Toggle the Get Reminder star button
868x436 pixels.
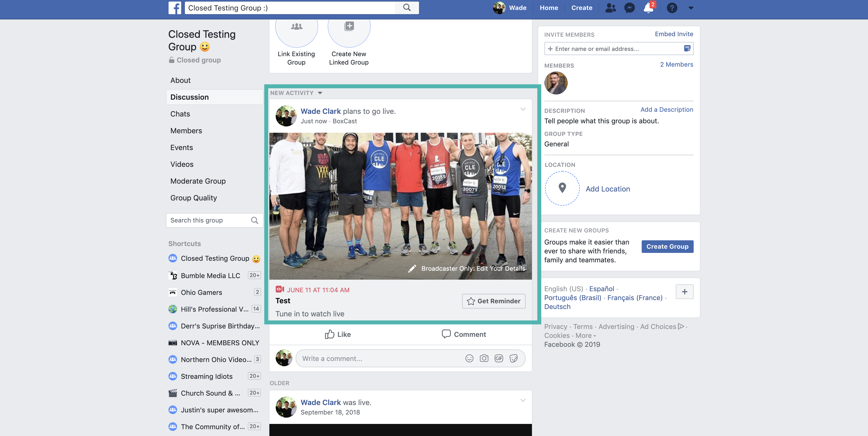pyautogui.click(x=493, y=301)
